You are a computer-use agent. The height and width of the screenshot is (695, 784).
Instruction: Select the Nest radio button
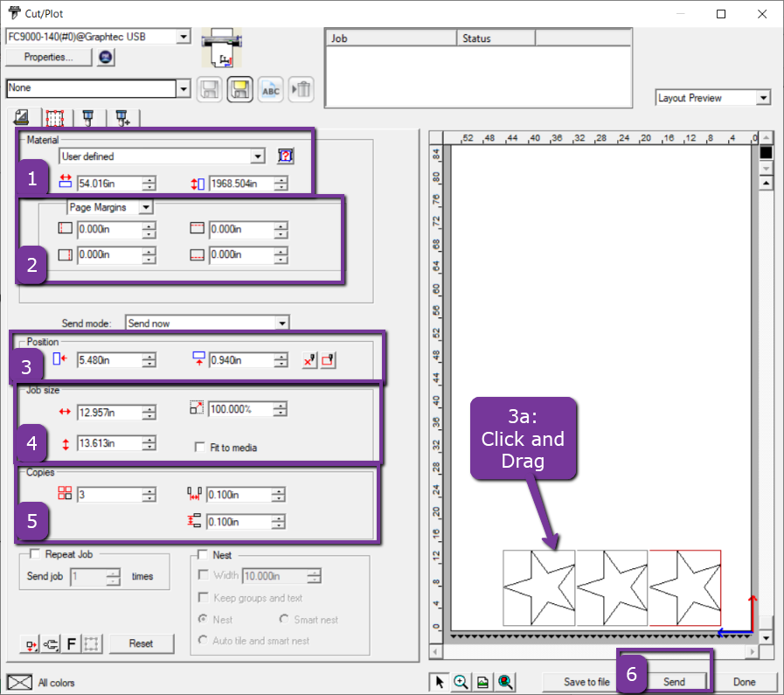(203, 619)
